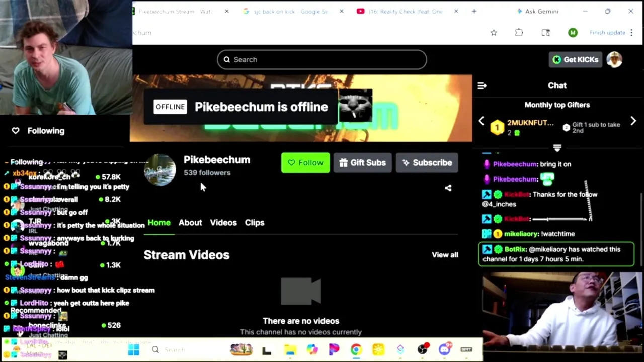Click View all for Stream Videos
Viewport: 644px width, 362px height.
pyautogui.click(x=445, y=255)
